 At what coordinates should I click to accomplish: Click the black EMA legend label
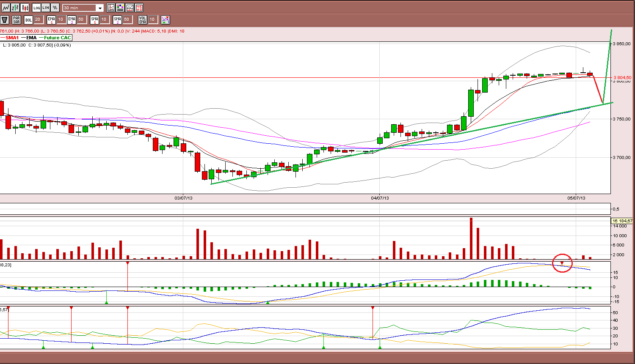tap(32, 38)
